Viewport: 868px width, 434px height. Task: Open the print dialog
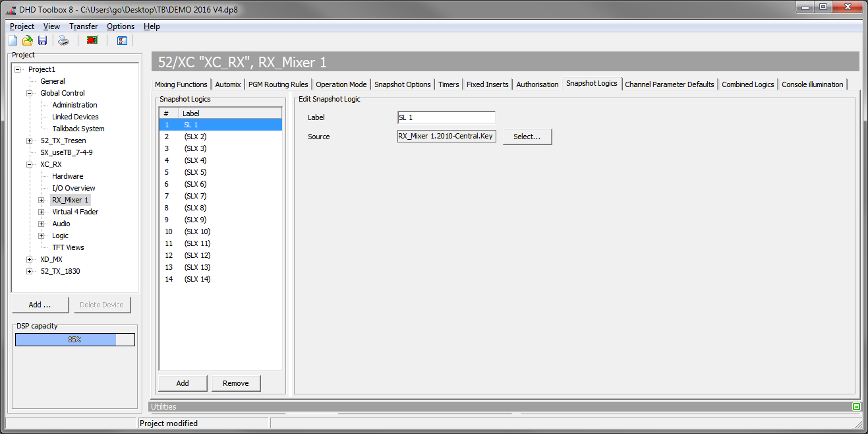coord(63,40)
